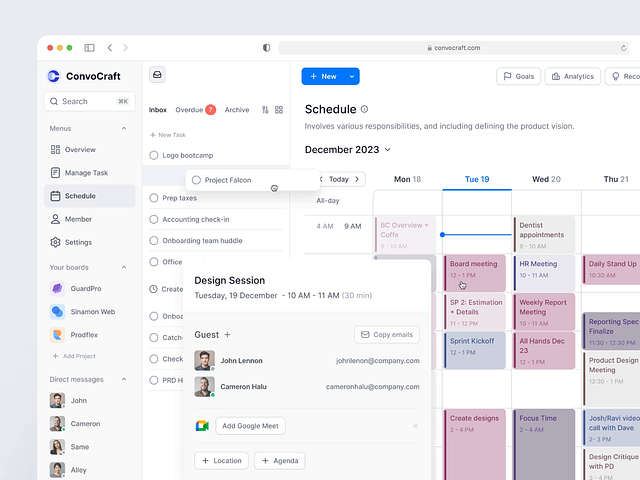Check off Accounting check-in task
This screenshot has height=480, width=640.
153,219
